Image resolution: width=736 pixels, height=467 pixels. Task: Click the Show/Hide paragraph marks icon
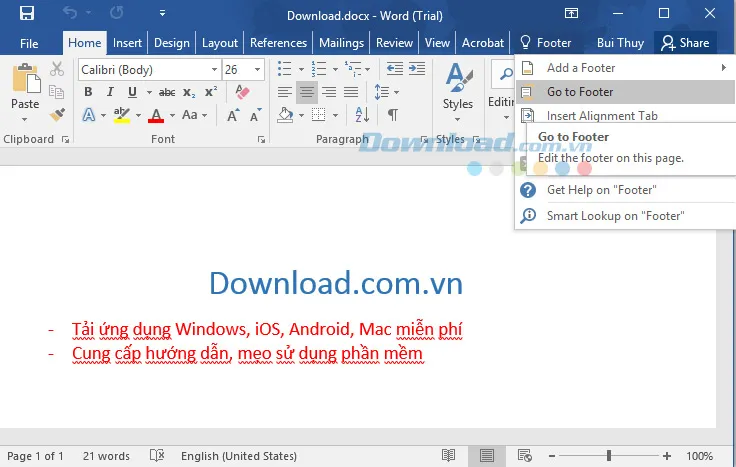tap(393, 115)
